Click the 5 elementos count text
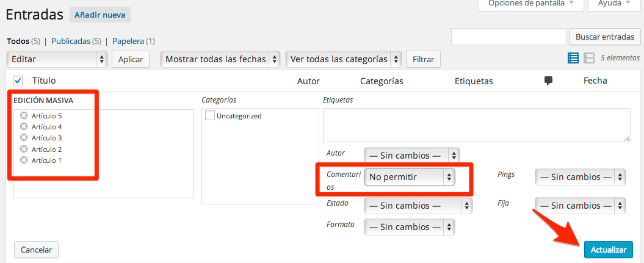The width and height of the screenshot is (644, 263). tap(620, 58)
